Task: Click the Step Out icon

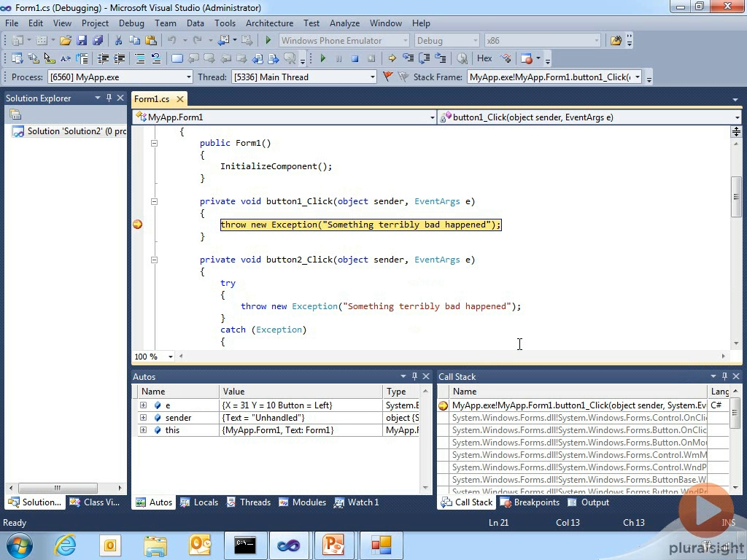Action: point(440,58)
